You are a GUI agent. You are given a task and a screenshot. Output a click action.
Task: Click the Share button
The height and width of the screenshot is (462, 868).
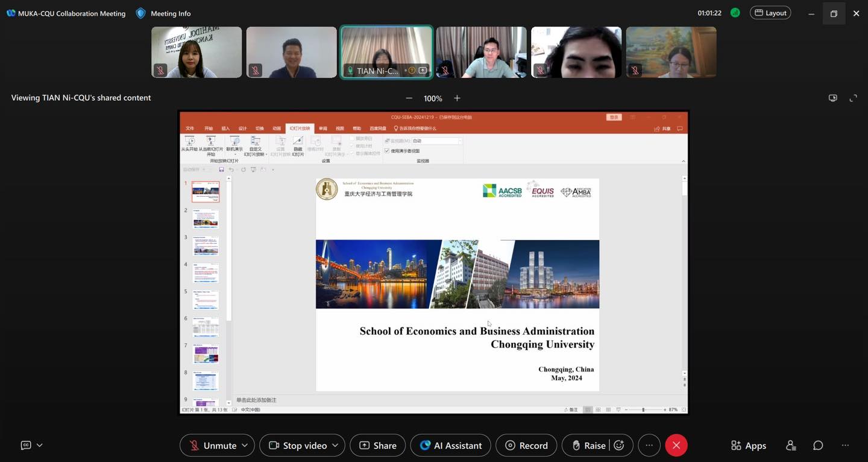tap(378, 446)
